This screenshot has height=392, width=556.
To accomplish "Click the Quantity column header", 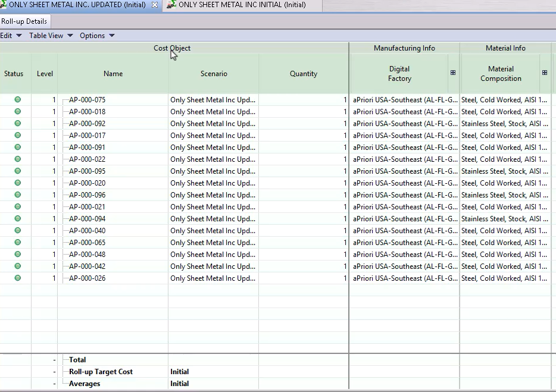I will [304, 74].
